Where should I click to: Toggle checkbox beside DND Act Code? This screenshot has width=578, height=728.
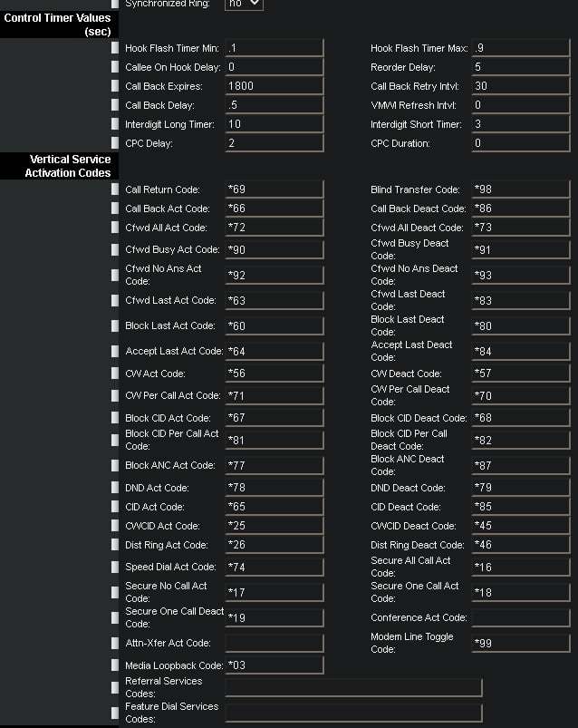pyautogui.click(x=115, y=488)
